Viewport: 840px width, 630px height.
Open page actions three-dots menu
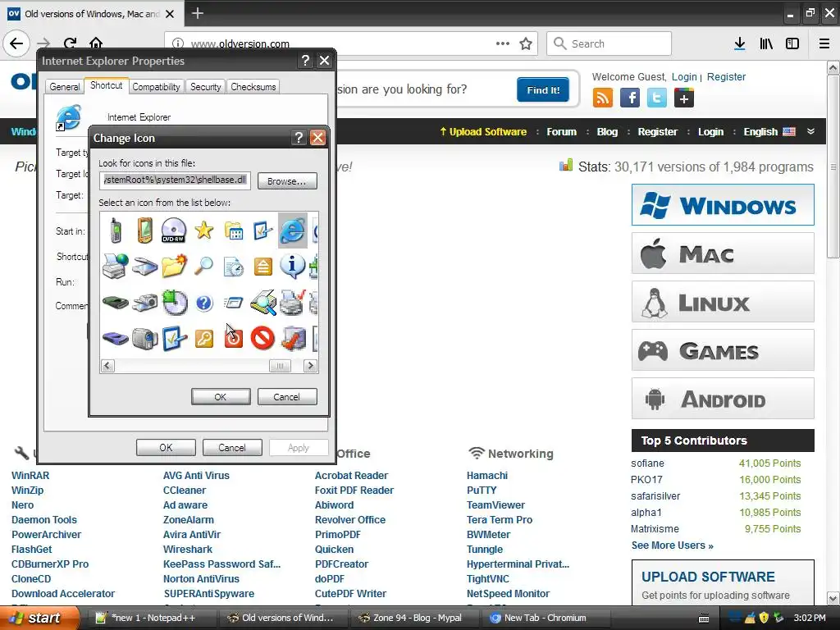503,43
